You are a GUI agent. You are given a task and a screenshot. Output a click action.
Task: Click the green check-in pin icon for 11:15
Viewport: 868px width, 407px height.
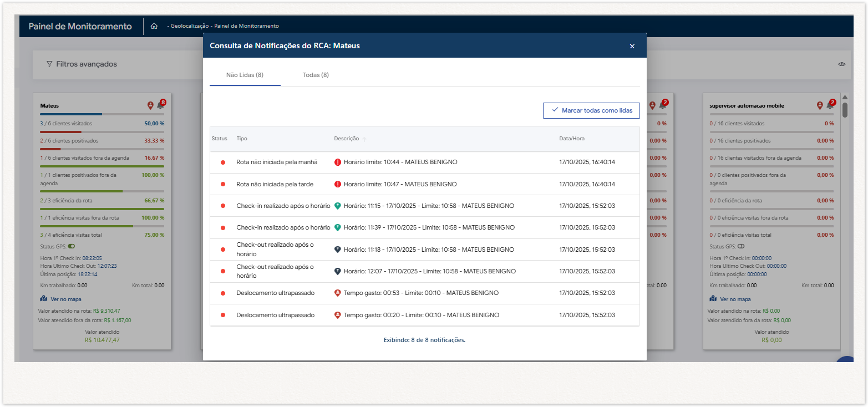tap(338, 206)
